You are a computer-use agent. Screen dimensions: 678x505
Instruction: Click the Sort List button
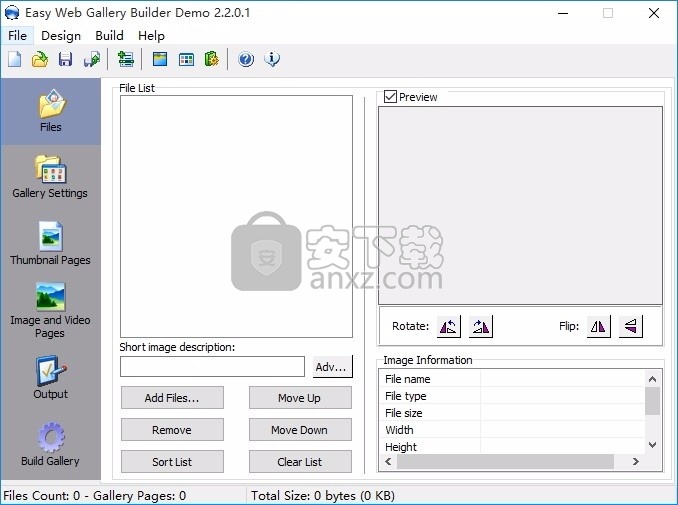coord(172,462)
